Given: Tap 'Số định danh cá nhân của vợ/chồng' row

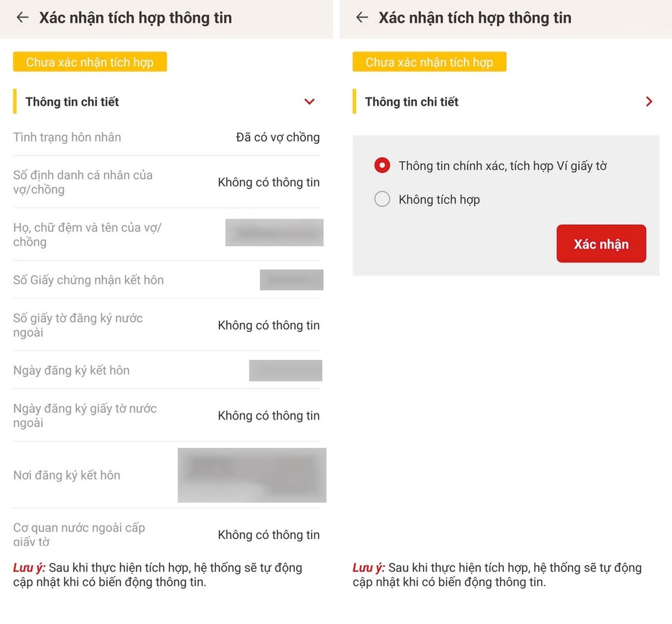Looking at the screenshot, I should 83,182.
